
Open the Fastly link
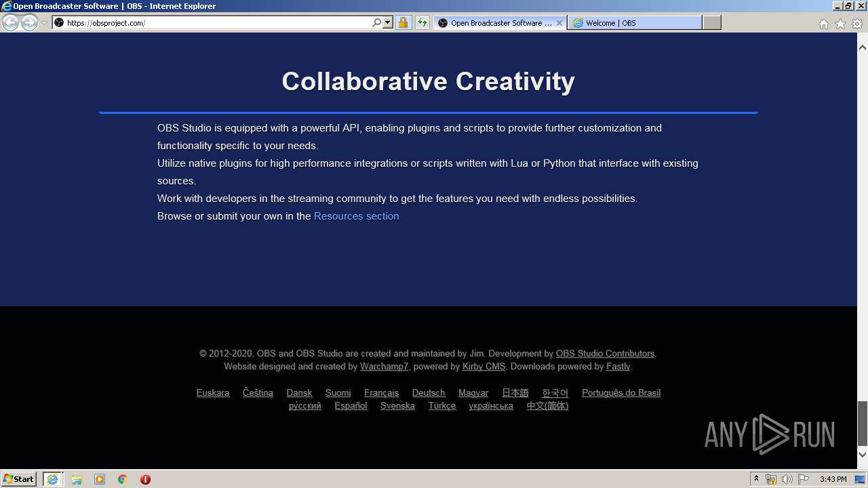click(x=618, y=367)
